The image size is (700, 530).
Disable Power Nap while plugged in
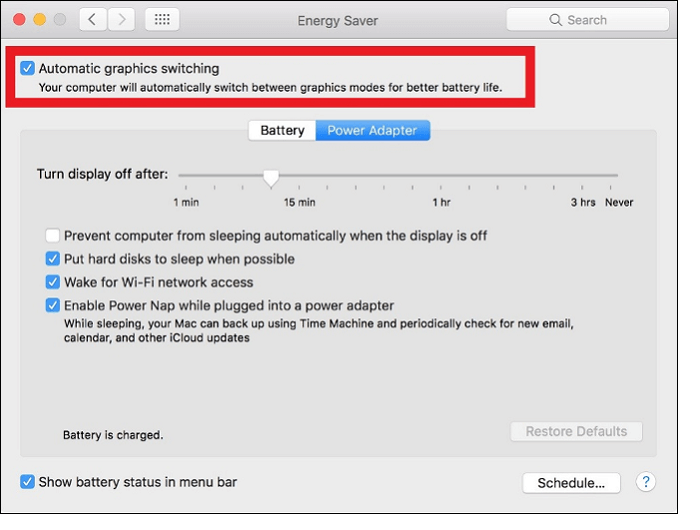tap(52, 305)
